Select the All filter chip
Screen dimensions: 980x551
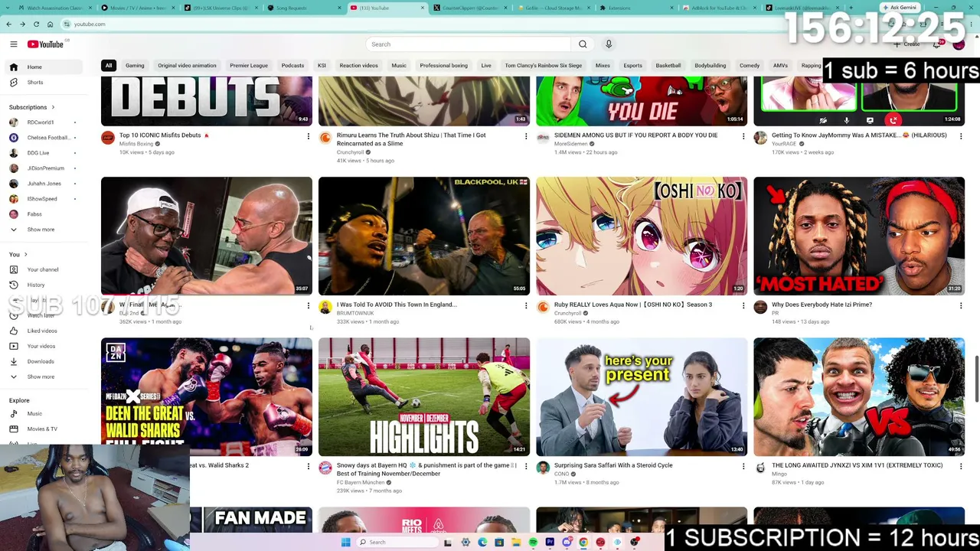point(109,66)
